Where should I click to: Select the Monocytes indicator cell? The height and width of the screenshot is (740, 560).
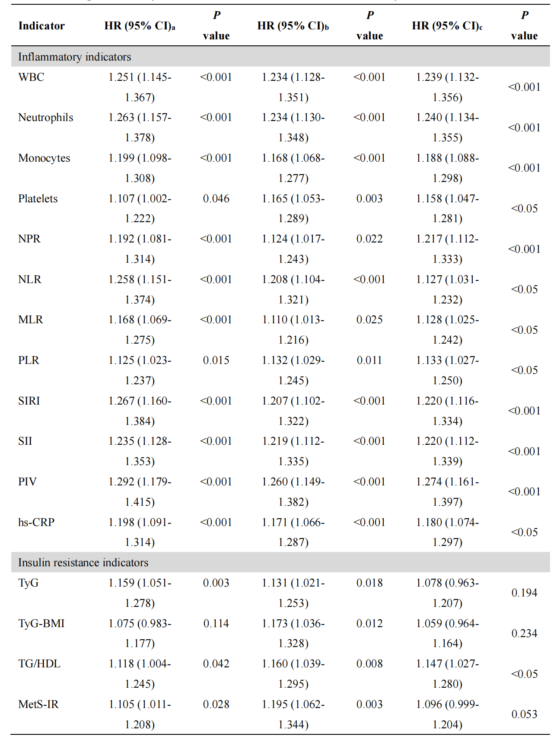(44, 158)
